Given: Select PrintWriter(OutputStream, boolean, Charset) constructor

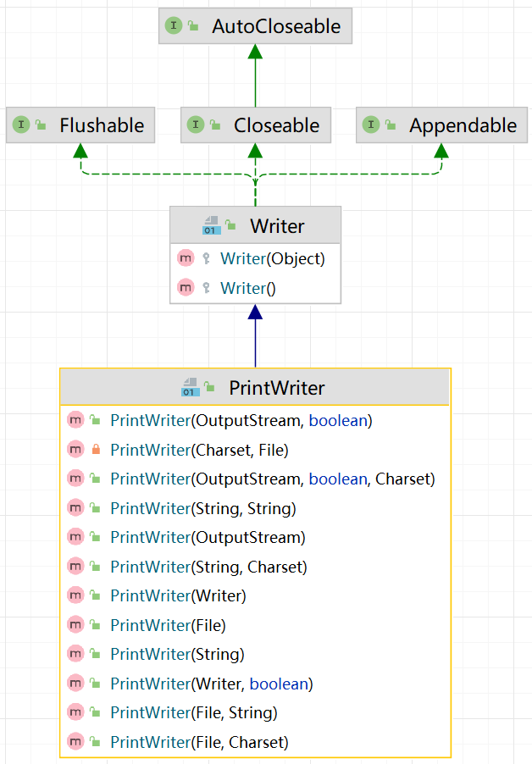Looking at the screenshot, I should pos(272,479).
